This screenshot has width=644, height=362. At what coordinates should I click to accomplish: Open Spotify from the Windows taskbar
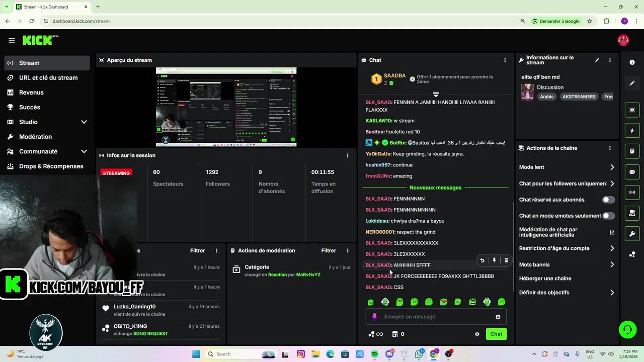[x=374, y=354]
